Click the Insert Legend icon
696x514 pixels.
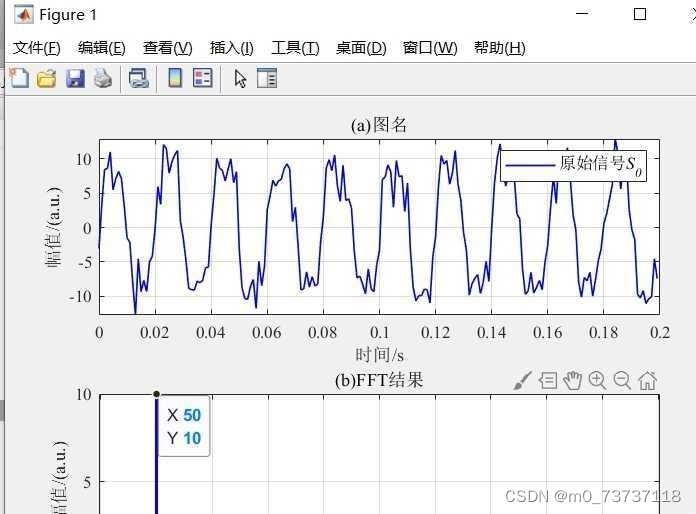point(203,79)
